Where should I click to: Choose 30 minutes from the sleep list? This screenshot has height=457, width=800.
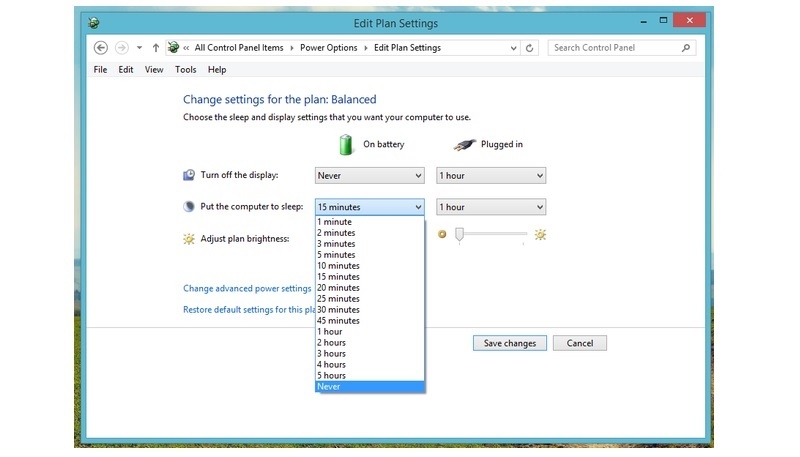[339, 310]
